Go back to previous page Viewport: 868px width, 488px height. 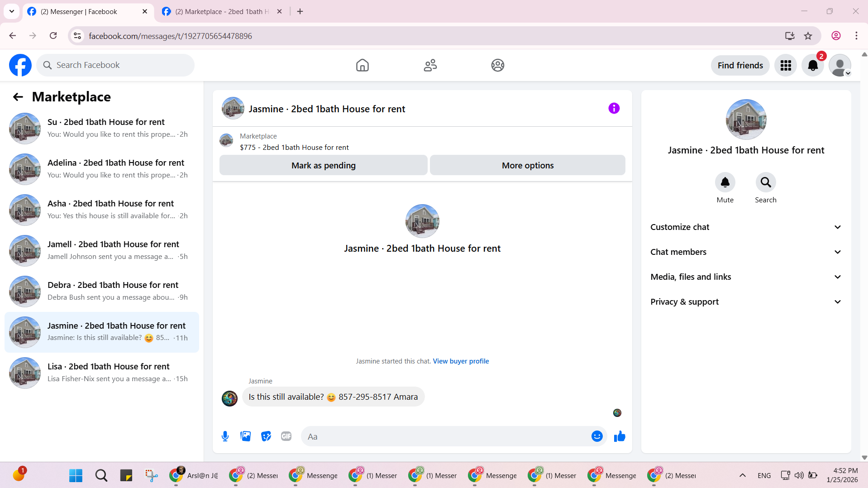click(13, 36)
